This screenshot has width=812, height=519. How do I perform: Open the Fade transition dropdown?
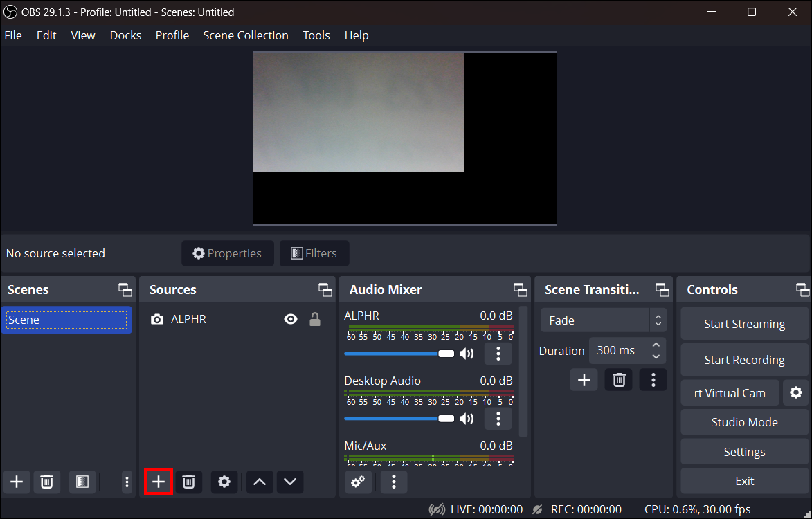click(603, 320)
